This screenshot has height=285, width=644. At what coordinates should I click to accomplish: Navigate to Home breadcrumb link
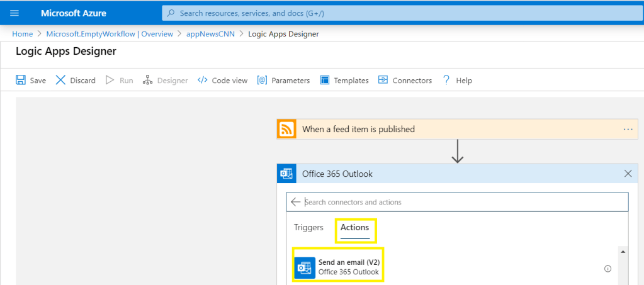(x=22, y=34)
